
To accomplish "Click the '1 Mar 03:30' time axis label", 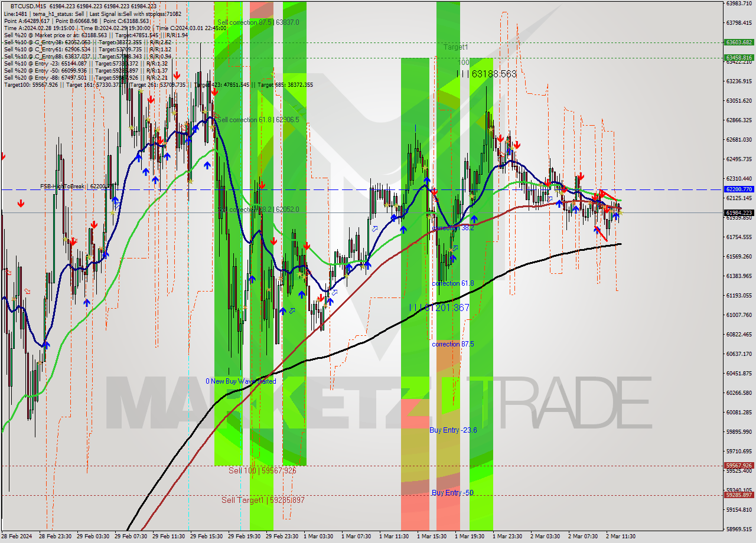I will click(320, 537).
